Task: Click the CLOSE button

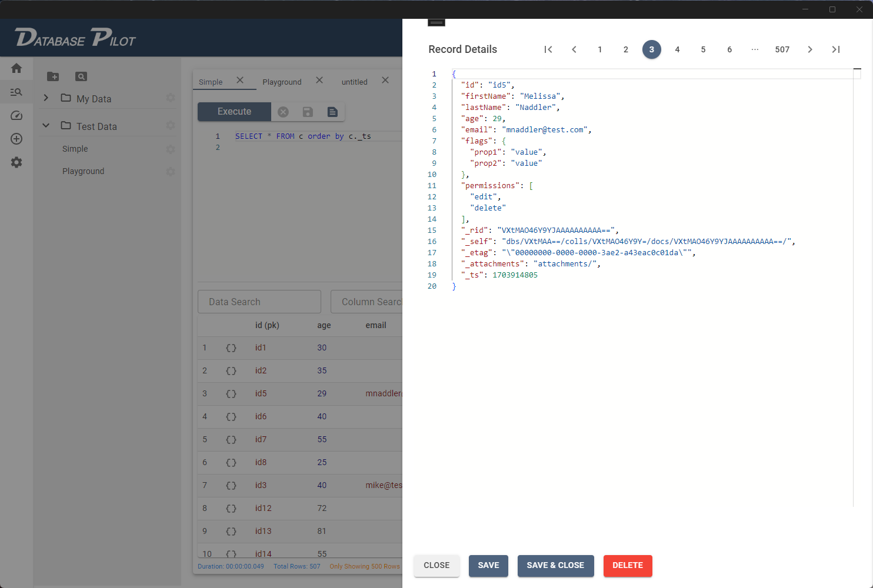Action: point(436,566)
